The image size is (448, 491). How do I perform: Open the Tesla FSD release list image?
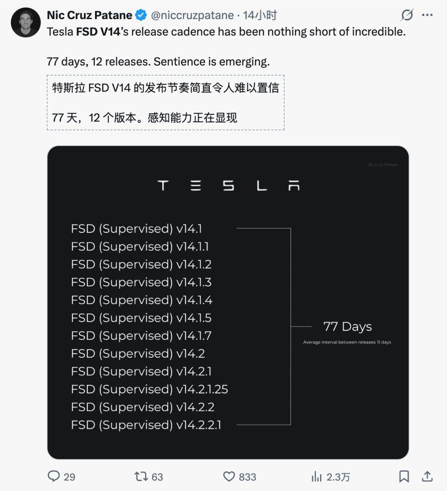point(228,302)
